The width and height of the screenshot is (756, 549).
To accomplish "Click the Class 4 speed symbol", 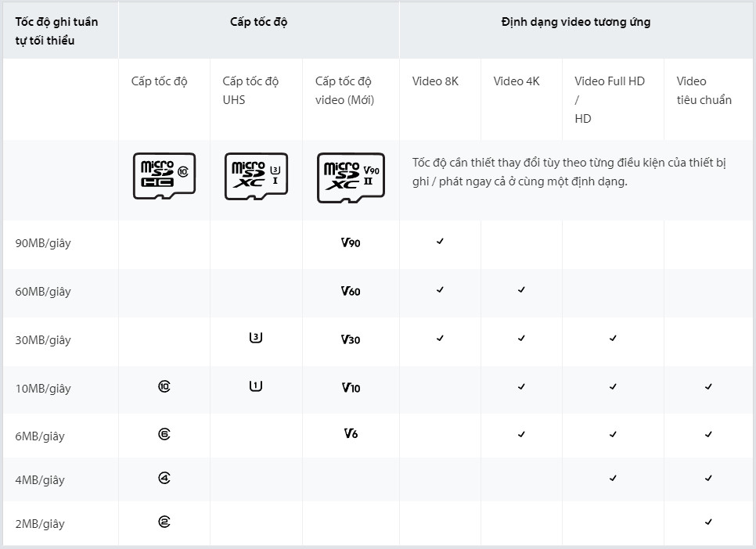I will [x=164, y=478].
